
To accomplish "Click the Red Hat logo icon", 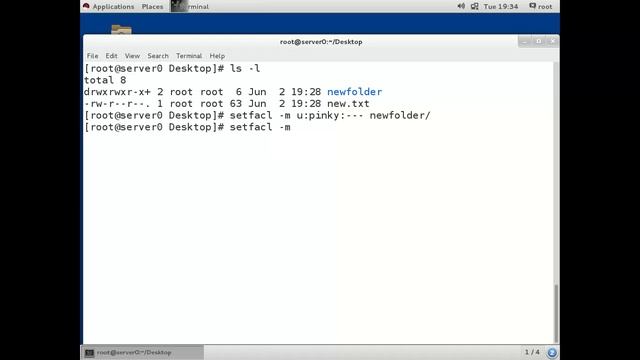I will click(x=86, y=6).
